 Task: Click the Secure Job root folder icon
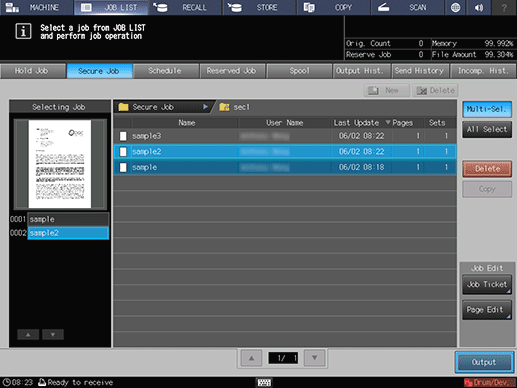point(123,107)
